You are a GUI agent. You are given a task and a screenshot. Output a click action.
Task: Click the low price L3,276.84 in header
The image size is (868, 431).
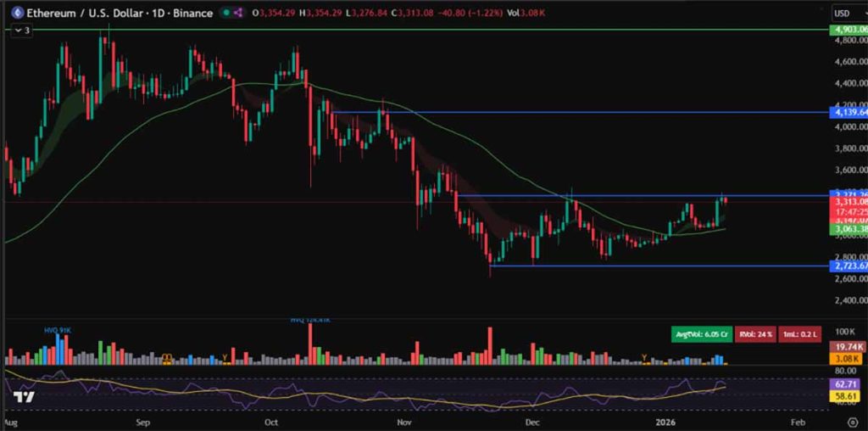[365, 13]
